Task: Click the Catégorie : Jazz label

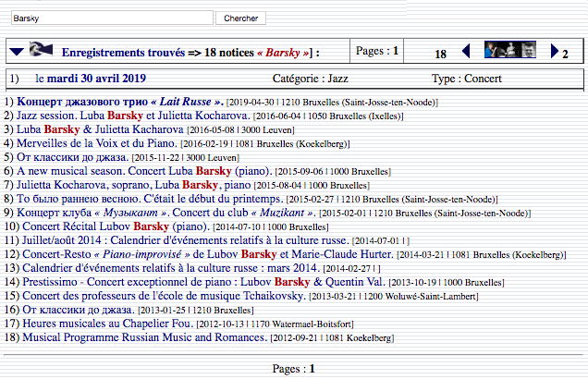Action: [x=310, y=79]
